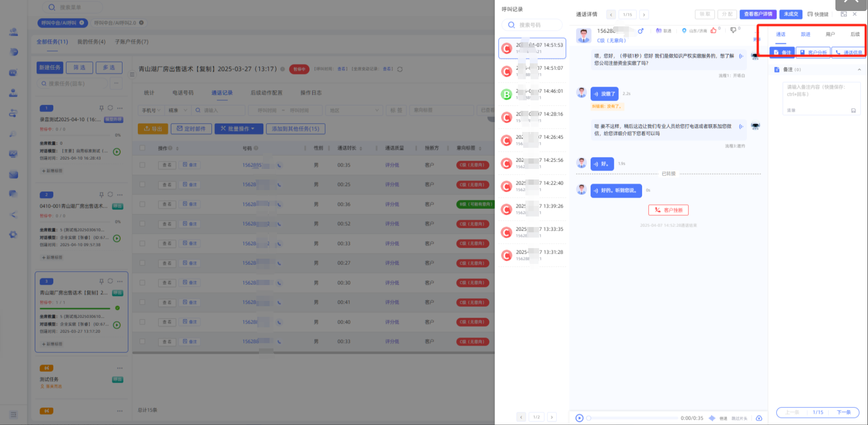Viewport: 868px width, 425px height.
Task: Open the 客户分析 sub-tab
Action: 813,52
